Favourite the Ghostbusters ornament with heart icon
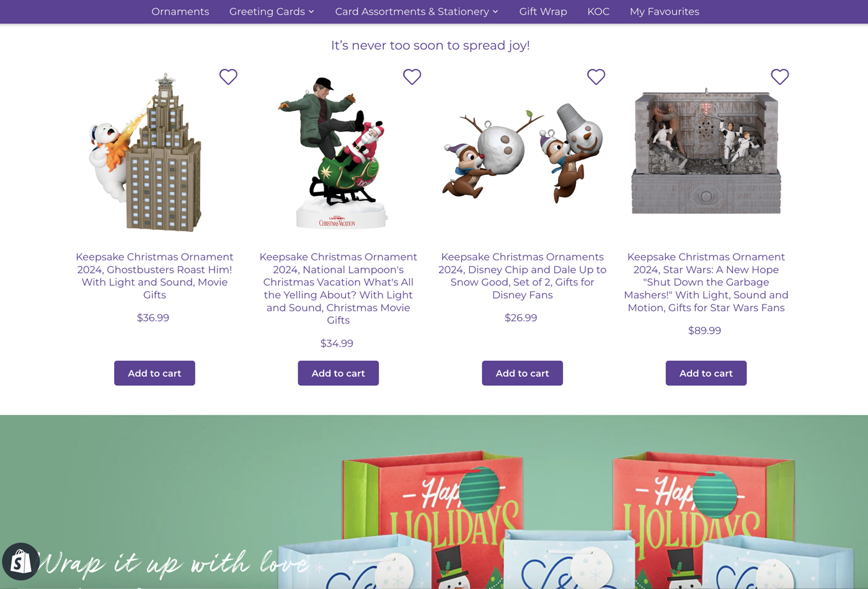This screenshot has height=589, width=868. point(228,77)
